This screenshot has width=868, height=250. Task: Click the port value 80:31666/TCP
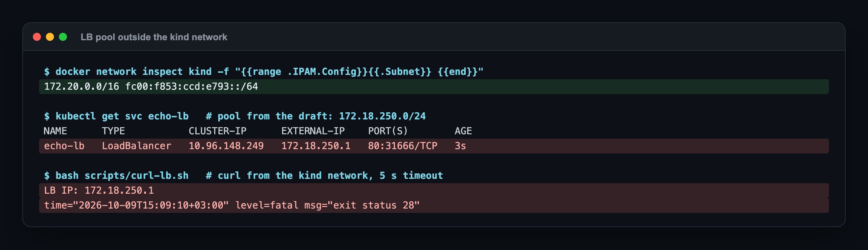(403, 146)
